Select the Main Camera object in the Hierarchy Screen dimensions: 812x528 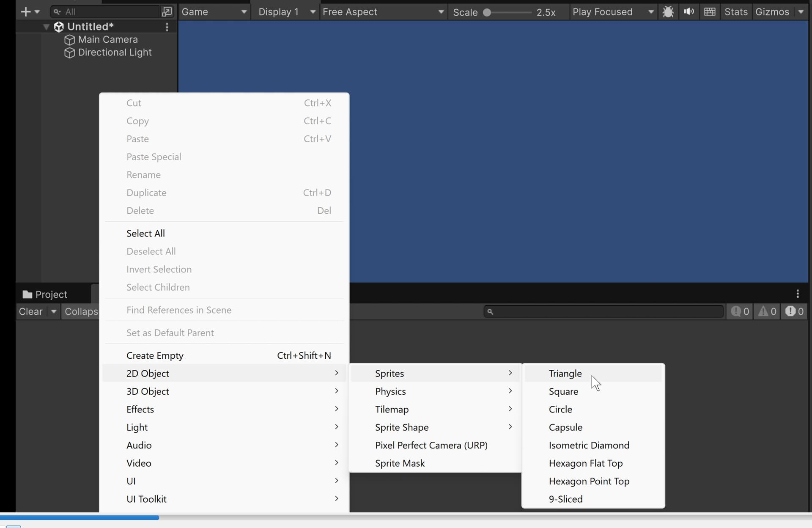(108, 39)
